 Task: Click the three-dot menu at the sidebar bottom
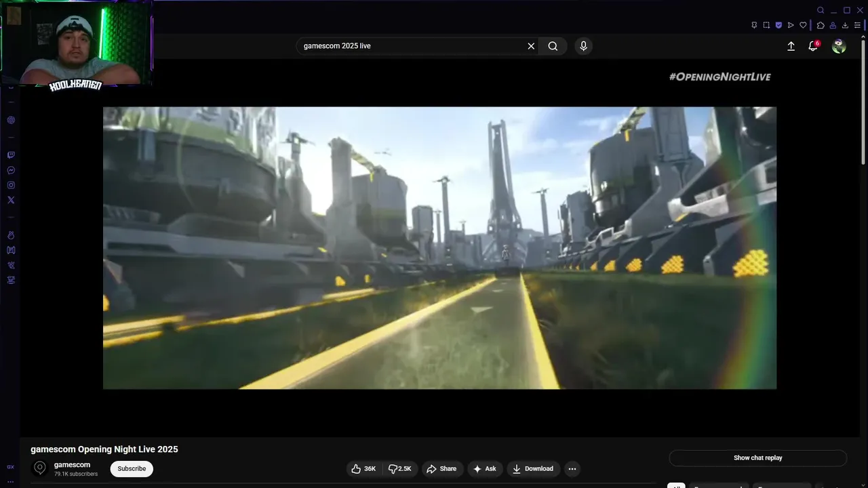pyautogui.click(x=10, y=481)
